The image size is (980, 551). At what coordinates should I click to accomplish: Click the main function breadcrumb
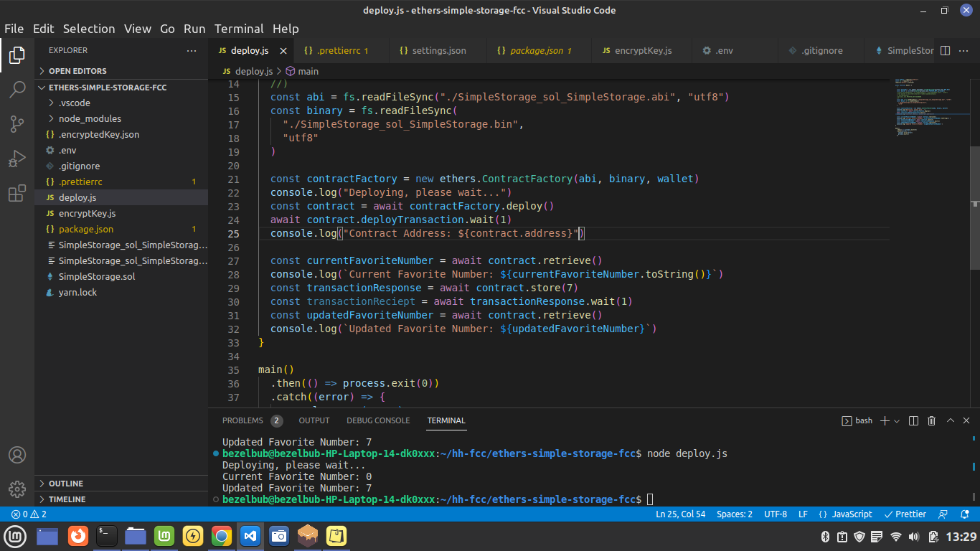[302, 71]
